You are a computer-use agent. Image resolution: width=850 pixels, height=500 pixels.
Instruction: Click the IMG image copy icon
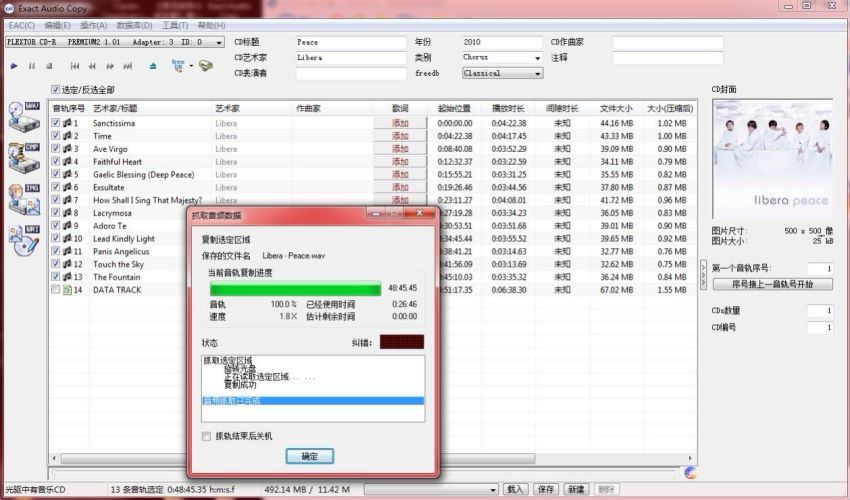pos(24,199)
